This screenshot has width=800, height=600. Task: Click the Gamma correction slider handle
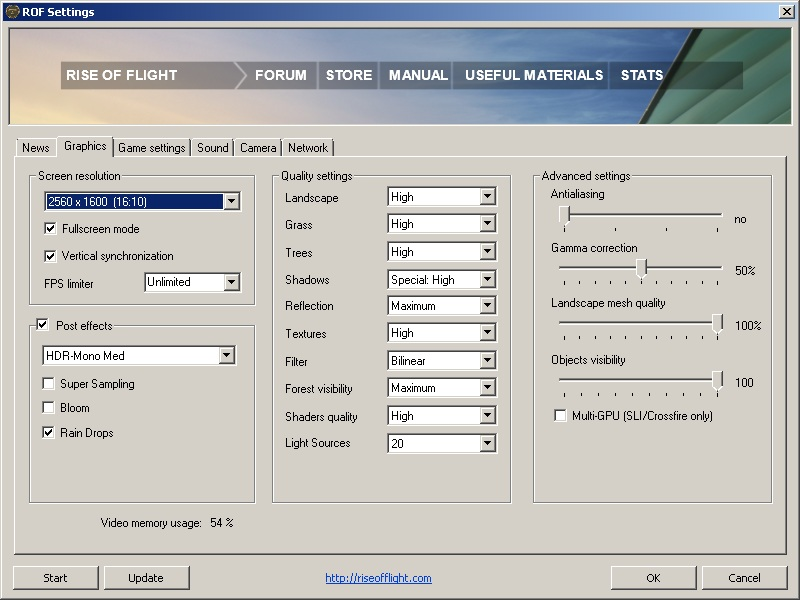pos(641,268)
